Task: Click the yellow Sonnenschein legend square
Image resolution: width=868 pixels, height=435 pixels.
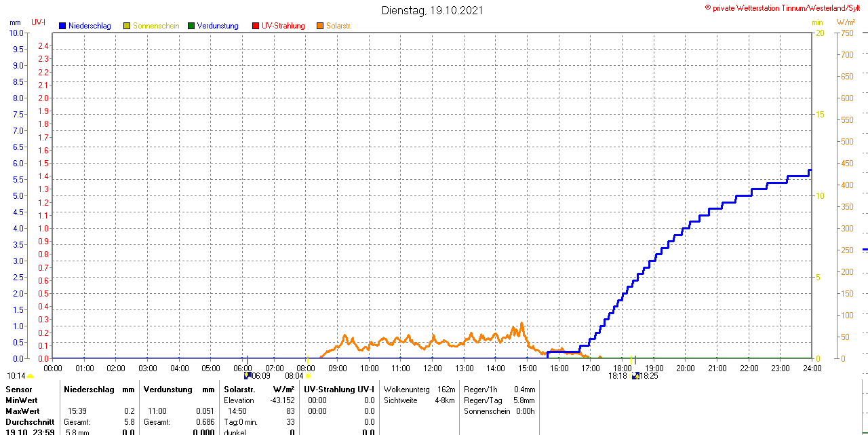Action: tap(127, 26)
